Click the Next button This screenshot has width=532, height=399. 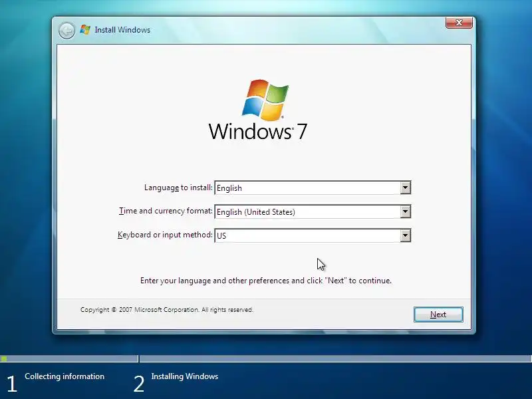pyautogui.click(x=438, y=315)
